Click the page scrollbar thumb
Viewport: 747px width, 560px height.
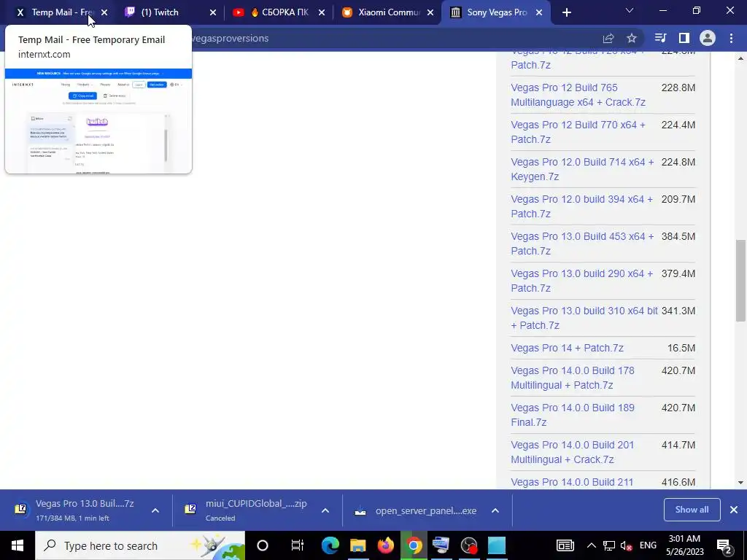pyautogui.click(x=740, y=281)
